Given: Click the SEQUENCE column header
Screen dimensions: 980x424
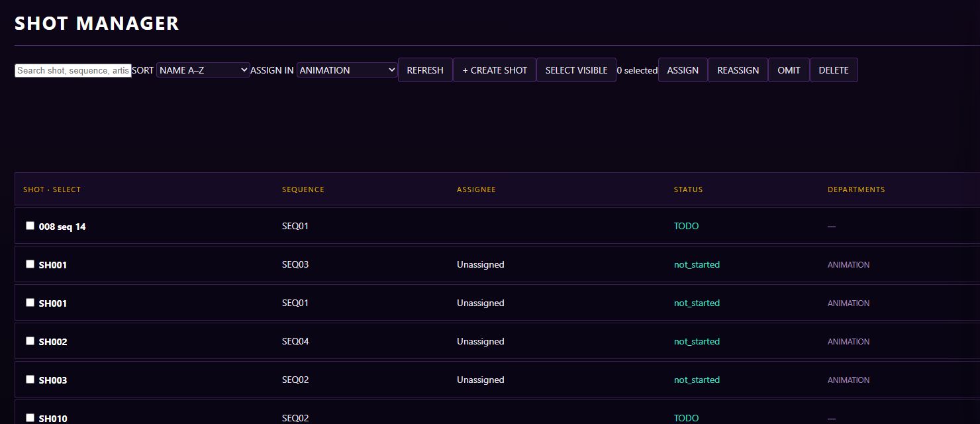Looking at the screenshot, I should point(303,189).
